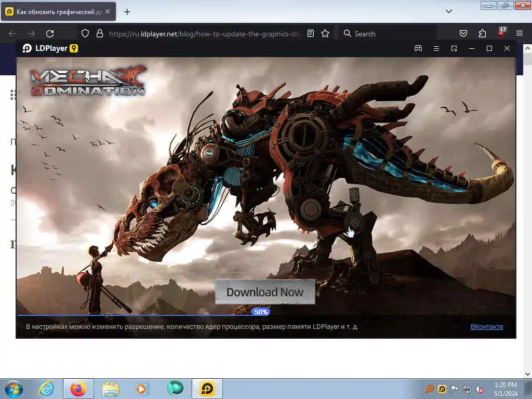Expand the list all tabs dropdown
532x399 pixels.
[449, 11]
